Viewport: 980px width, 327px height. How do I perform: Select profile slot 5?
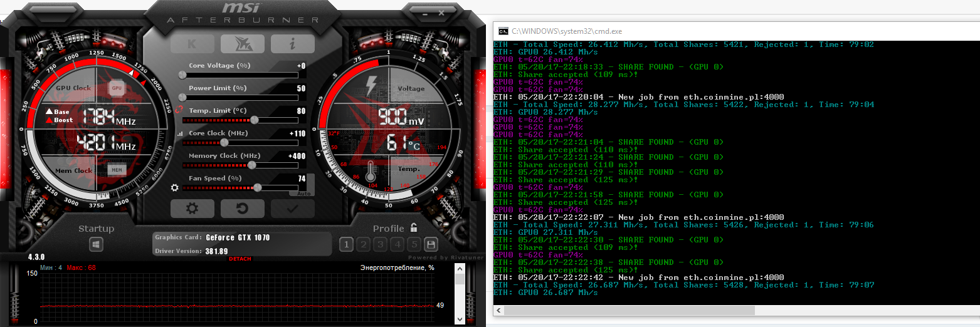(414, 244)
